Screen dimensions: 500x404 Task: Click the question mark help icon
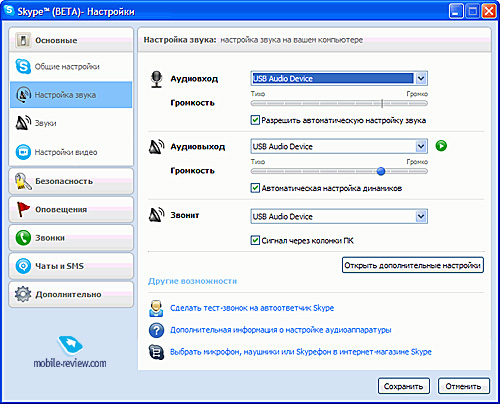pos(156,330)
